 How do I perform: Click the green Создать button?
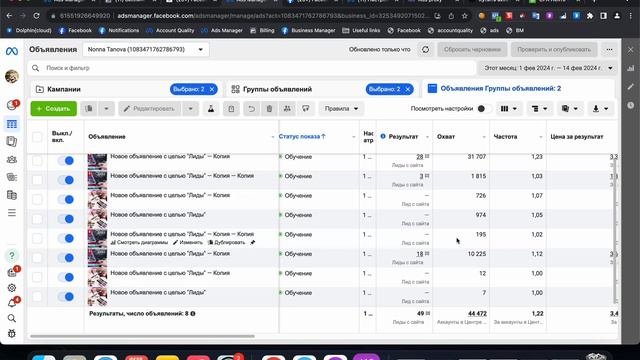pos(53,109)
